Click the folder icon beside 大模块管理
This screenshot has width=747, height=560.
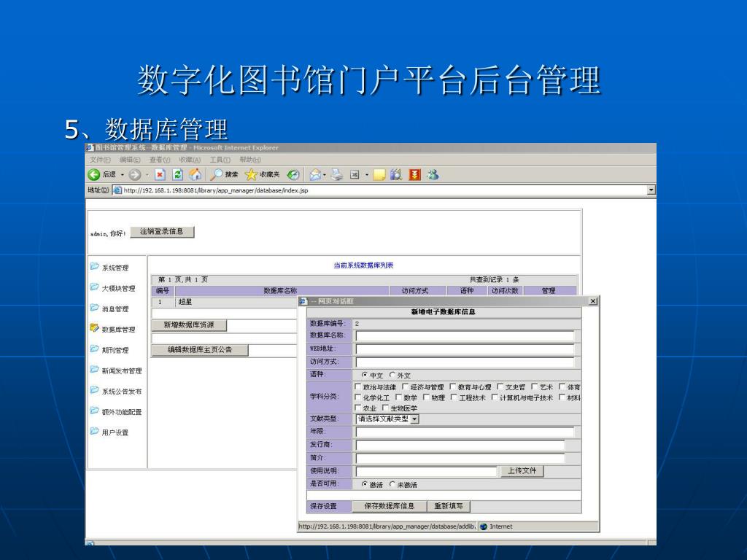(94, 287)
